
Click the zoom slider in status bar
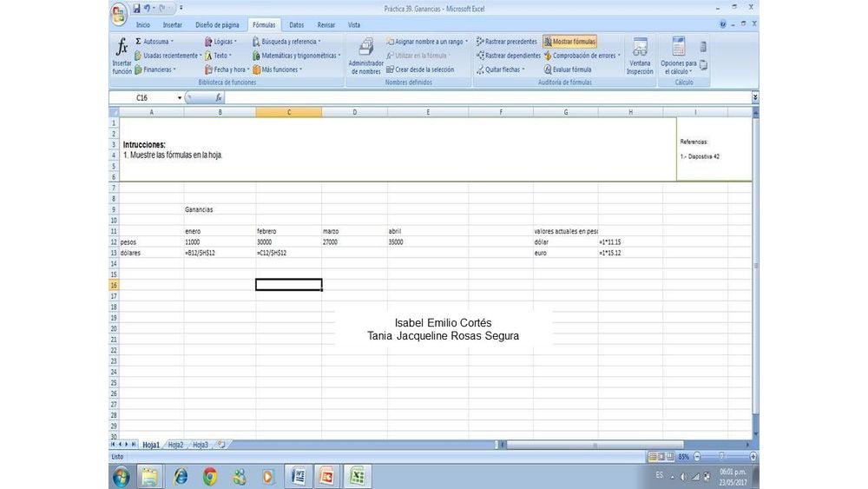[x=720, y=457]
